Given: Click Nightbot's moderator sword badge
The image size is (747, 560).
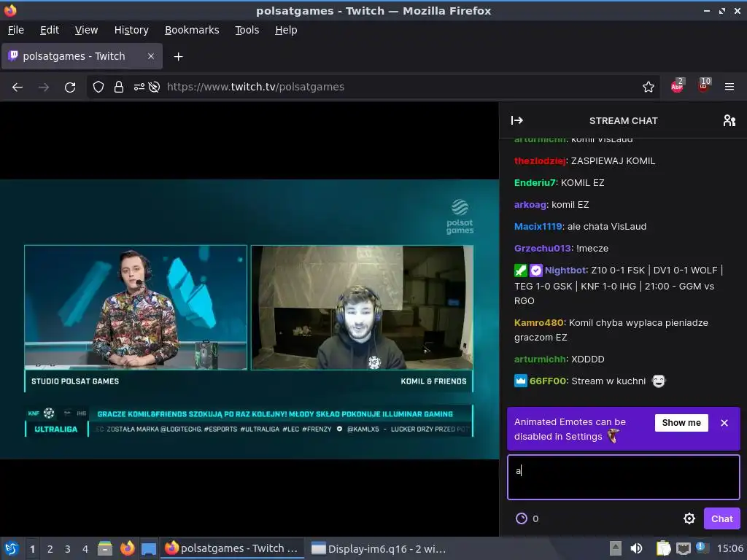Looking at the screenshot, I should click(521, 271).
